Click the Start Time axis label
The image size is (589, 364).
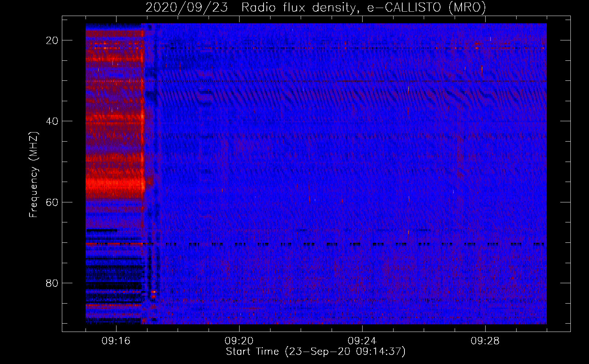(x=316, y=352)
